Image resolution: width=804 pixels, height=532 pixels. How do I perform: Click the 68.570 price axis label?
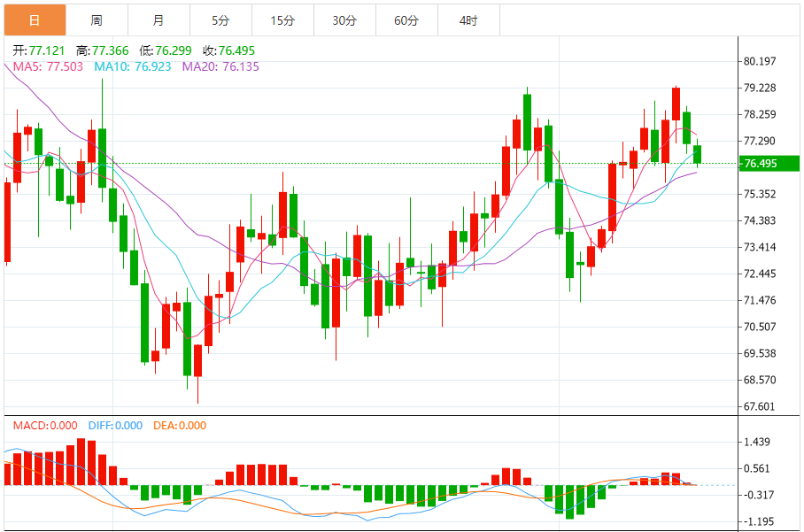760,381
